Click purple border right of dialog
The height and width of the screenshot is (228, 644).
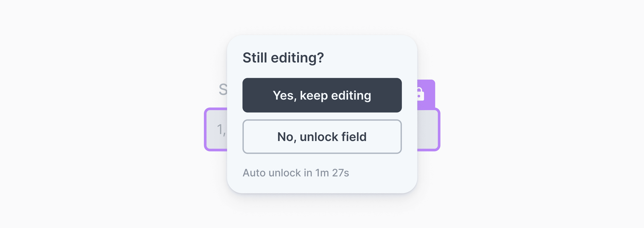[x=439, y=129]
